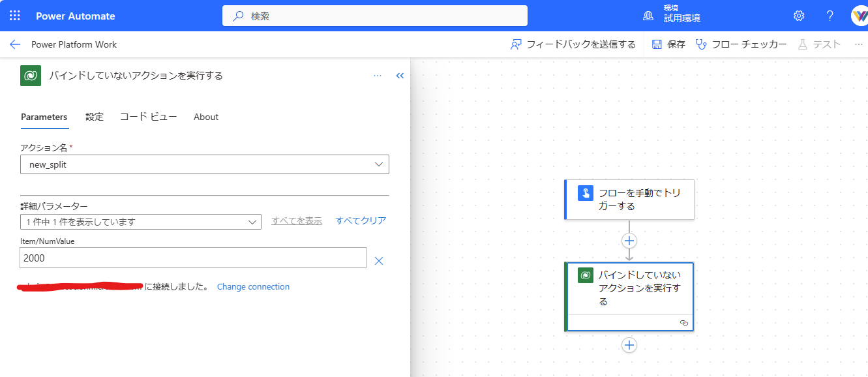
Task: Open your account avatar in the top bar
Action: pos(860,15)
